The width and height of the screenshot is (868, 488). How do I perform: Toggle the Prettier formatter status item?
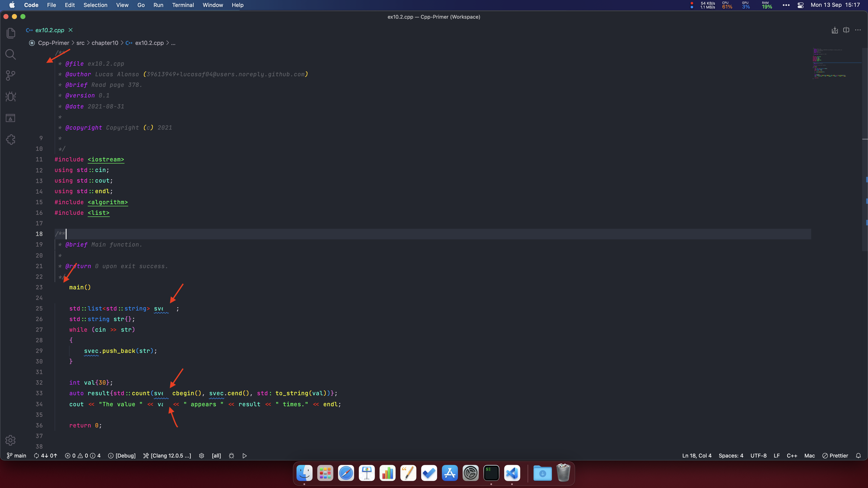click(835, 456)
